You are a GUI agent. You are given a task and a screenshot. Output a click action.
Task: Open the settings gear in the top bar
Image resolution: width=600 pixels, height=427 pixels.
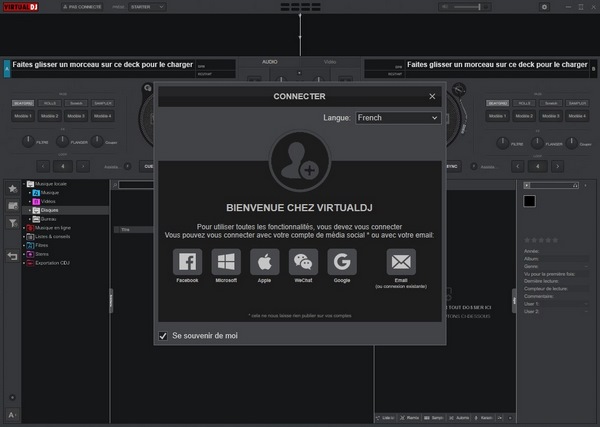(544, 7)
